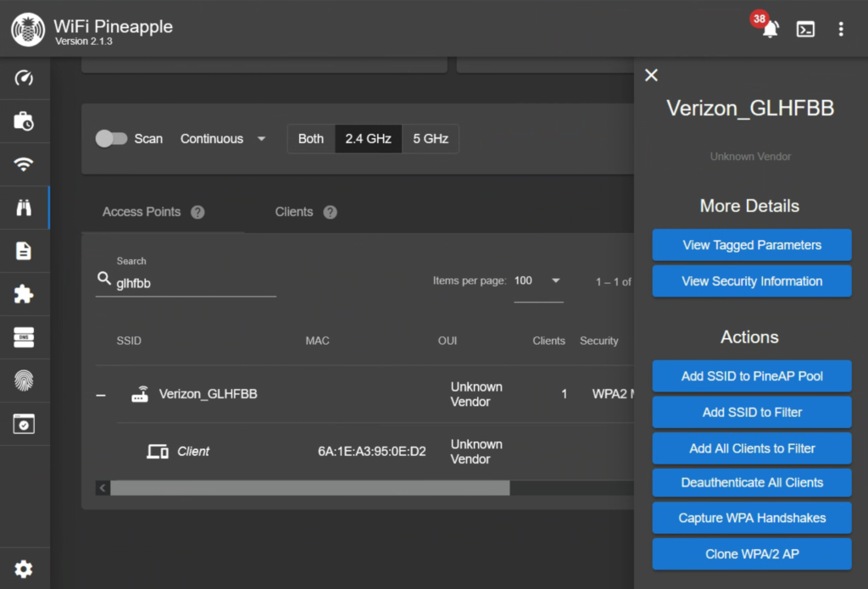
Task: Select the Verizon_GLHFBB SSID in table
Action: [209, 394]
